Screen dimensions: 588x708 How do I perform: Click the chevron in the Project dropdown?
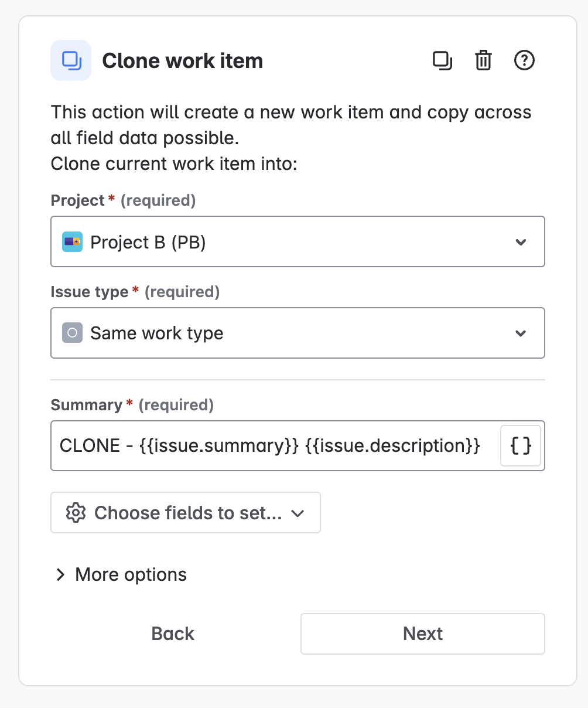pyautogui.click(x=521, y=242)
